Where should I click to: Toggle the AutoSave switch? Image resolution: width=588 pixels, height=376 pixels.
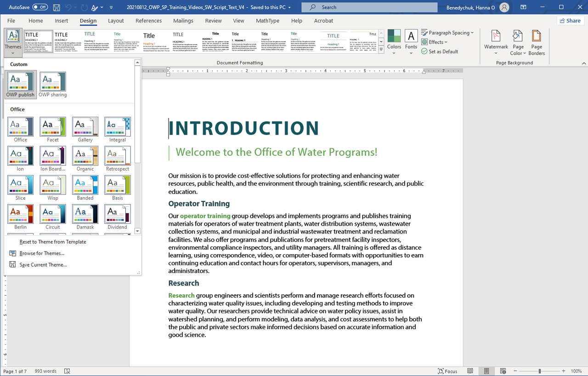pyautogui.click(x=40, y=7)
